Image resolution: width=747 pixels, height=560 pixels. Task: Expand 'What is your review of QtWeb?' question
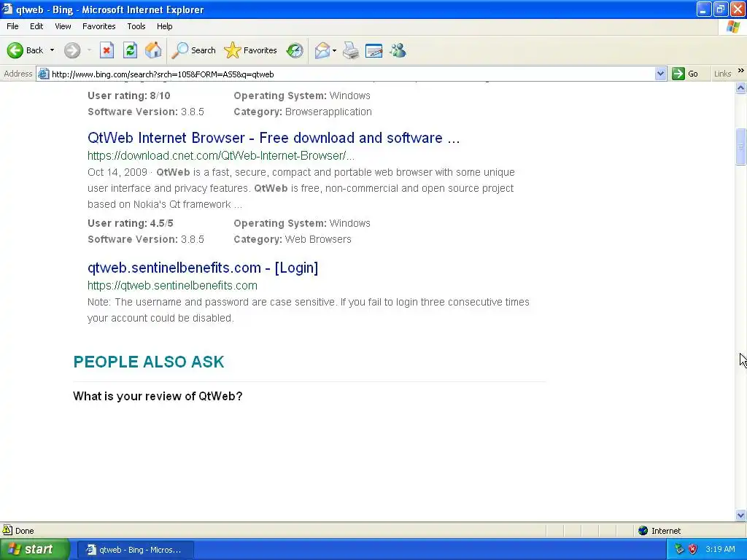click(x=158, y=396)
